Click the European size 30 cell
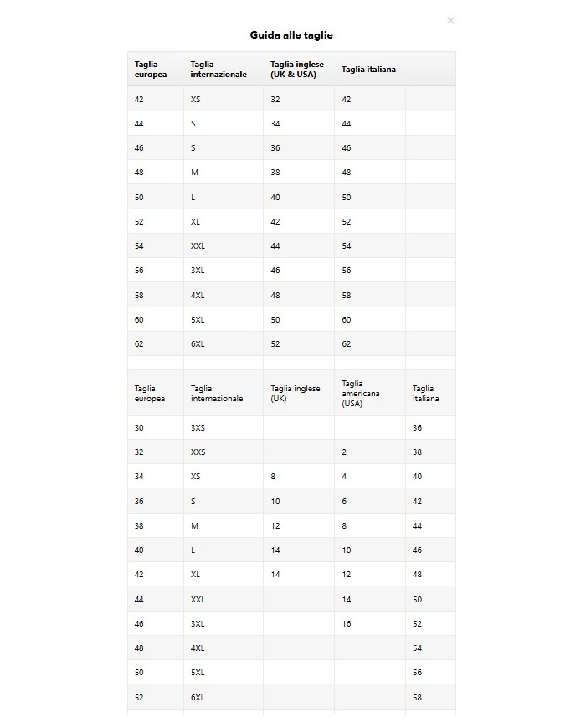This screenshot has width=586, height=728. point(139,428)
